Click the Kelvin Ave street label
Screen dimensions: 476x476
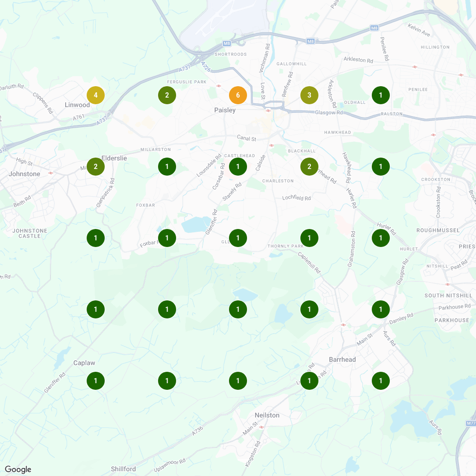pos(419,30)
